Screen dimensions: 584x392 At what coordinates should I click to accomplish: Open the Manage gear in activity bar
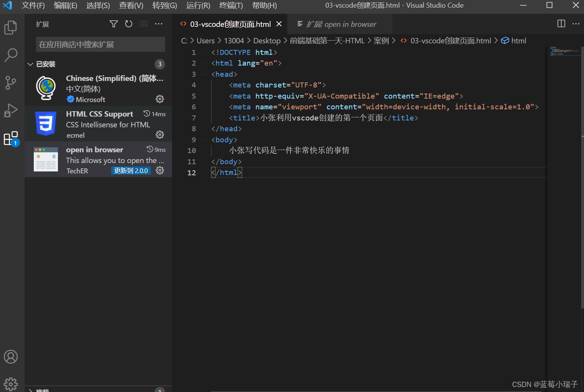pos(11,384)
